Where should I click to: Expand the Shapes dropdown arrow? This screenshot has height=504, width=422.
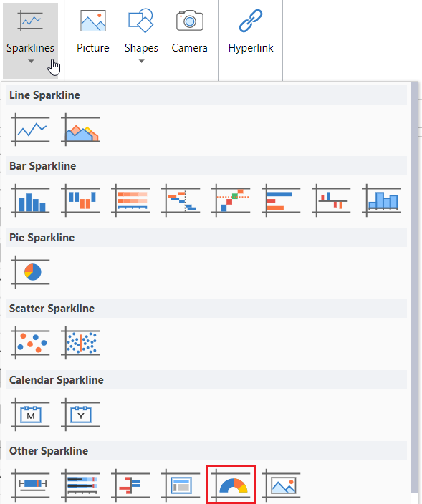click(141, 61)
